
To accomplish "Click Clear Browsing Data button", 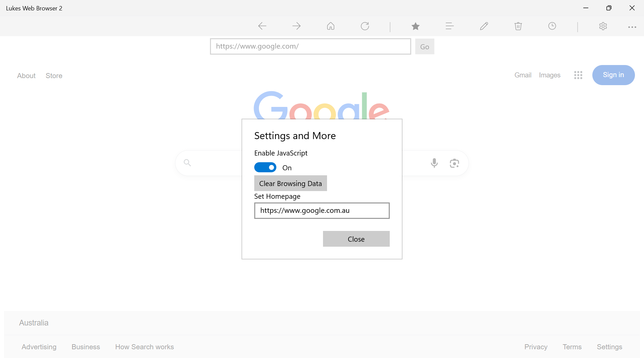I will pyautogui.click(x=290, y=183).
